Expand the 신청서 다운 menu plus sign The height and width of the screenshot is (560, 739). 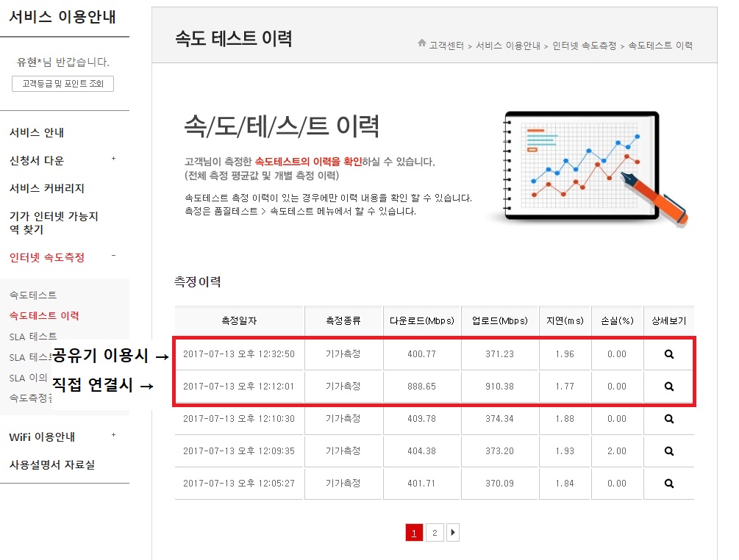point(113,159)
